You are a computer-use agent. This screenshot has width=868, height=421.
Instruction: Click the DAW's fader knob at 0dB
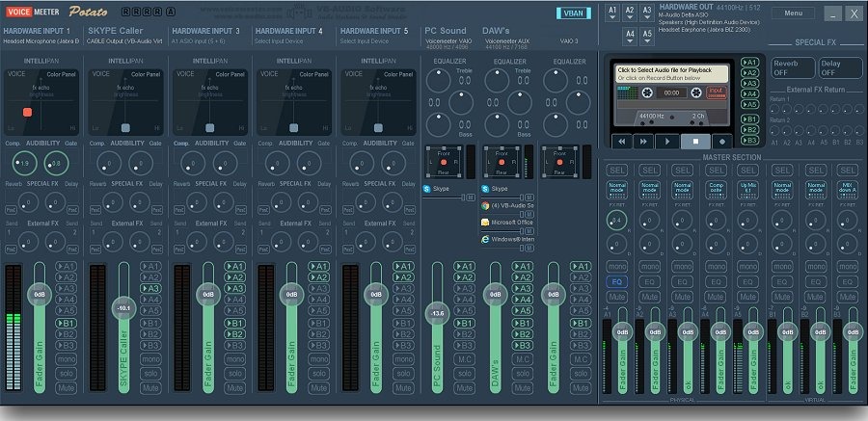[x=496, y=295]
